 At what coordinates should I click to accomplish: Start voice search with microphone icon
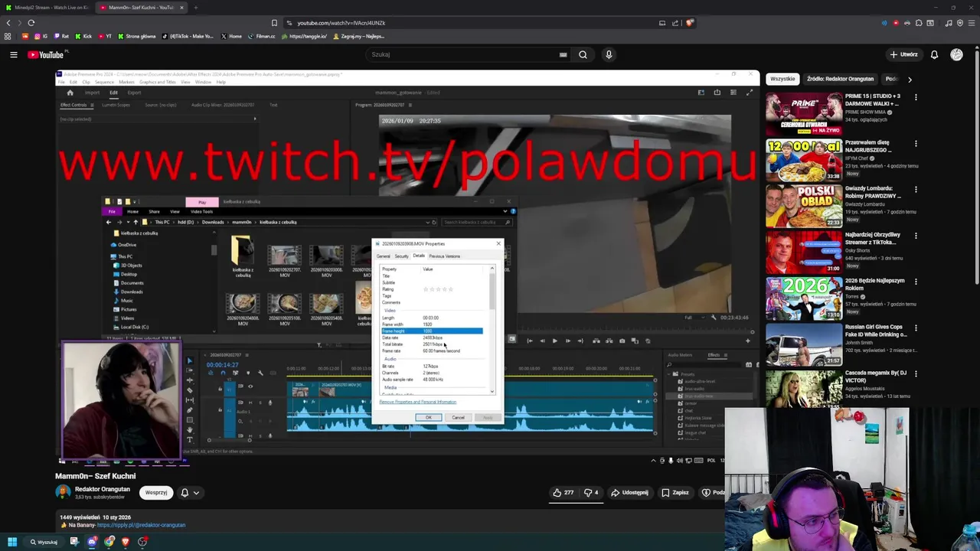(x=609, y=54)
